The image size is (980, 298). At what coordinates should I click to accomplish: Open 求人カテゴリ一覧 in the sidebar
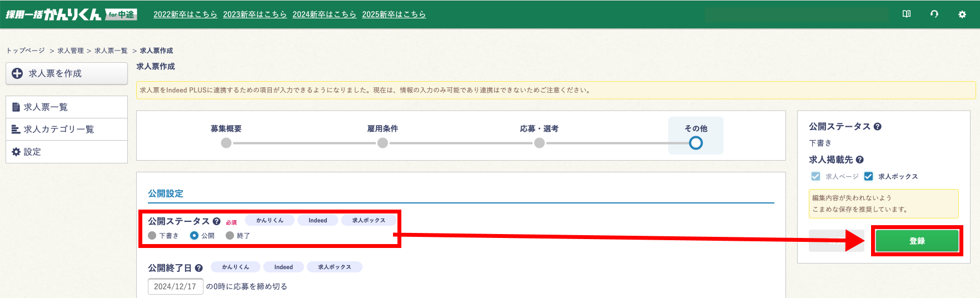coord(67,129)
